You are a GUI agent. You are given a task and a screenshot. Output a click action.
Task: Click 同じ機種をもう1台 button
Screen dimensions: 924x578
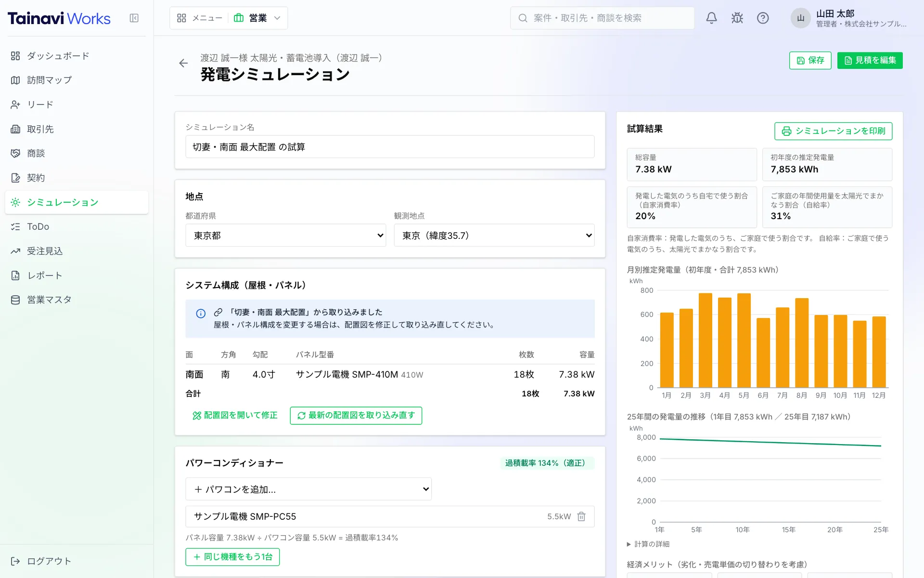click(232, 557)
